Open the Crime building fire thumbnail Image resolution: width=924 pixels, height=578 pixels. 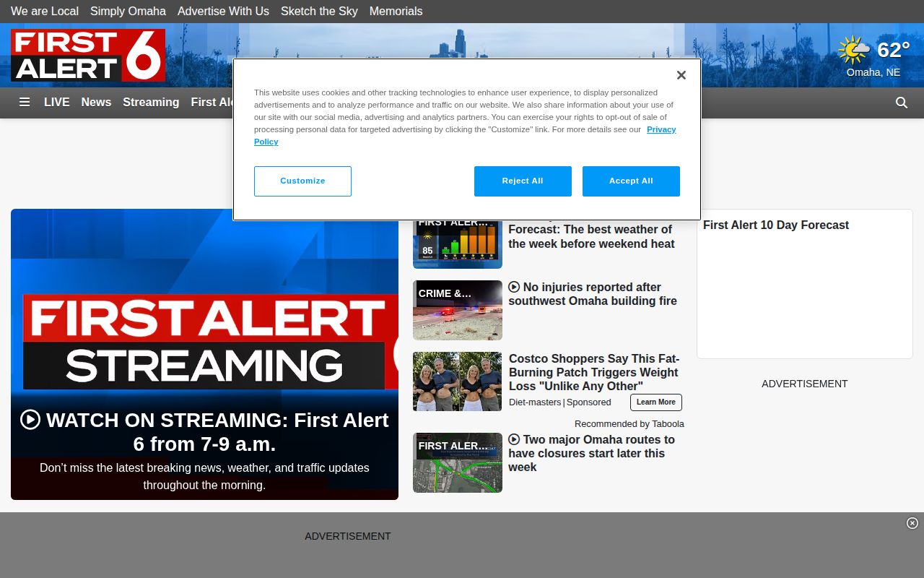click(458, 311)
